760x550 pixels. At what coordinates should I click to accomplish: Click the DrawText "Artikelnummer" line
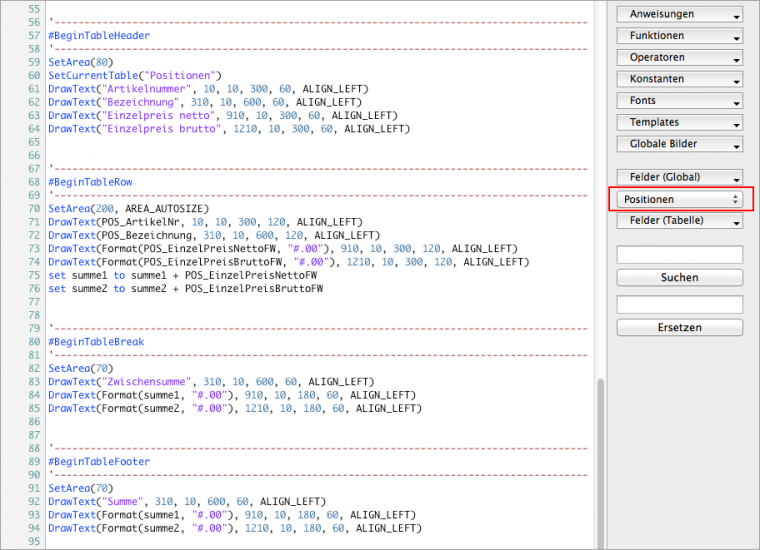pos(208,89)
